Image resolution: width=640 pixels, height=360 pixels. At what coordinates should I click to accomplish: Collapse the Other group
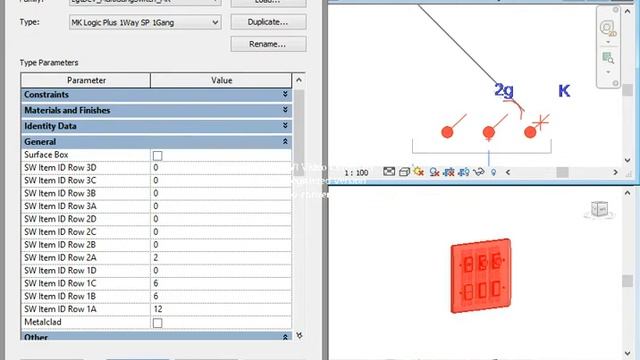pos(285,337)
